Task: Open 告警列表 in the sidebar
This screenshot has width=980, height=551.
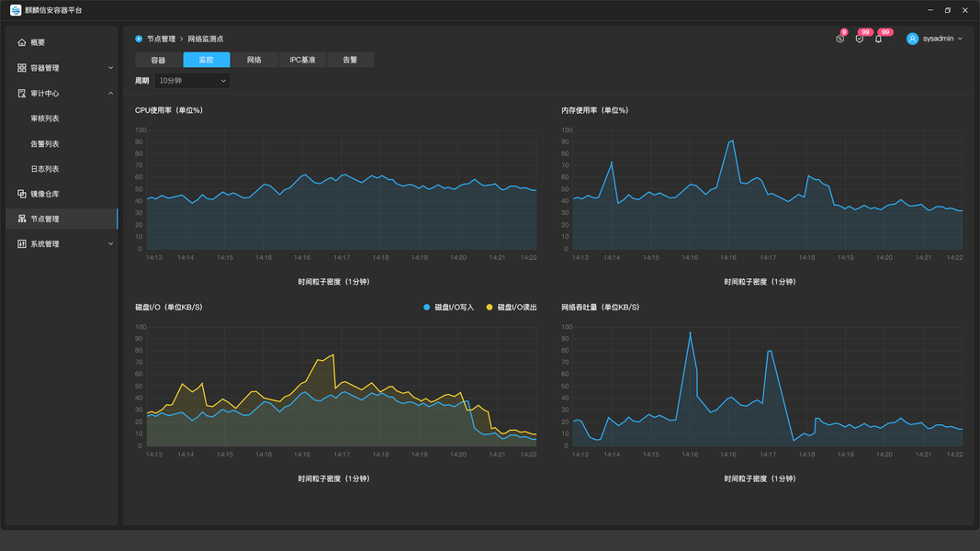Action: pyautogui.click(x=45, y=143)
